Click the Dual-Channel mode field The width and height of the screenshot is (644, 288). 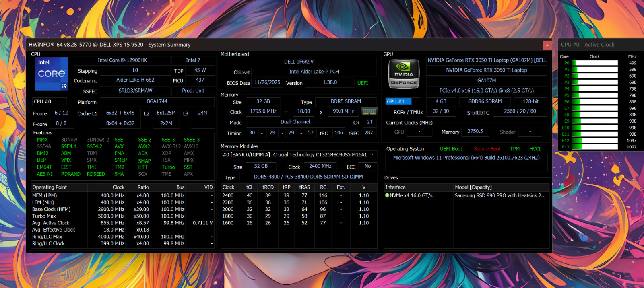295,122
